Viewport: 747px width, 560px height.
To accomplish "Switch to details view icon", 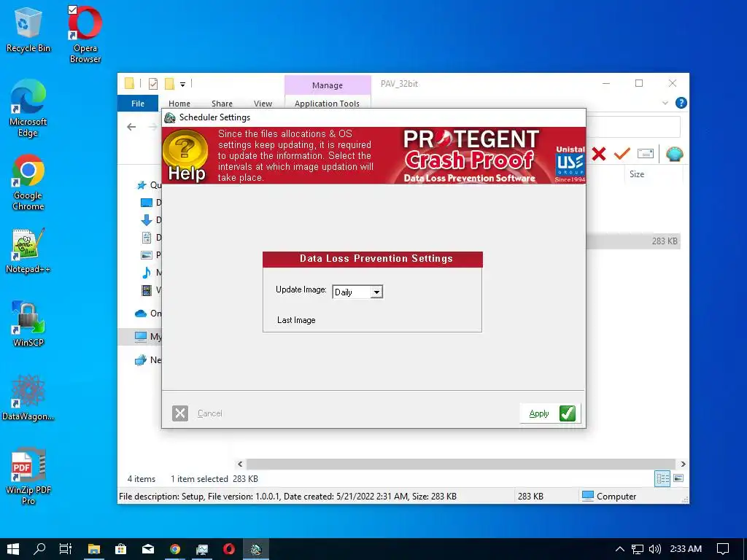I will [662, 478].
